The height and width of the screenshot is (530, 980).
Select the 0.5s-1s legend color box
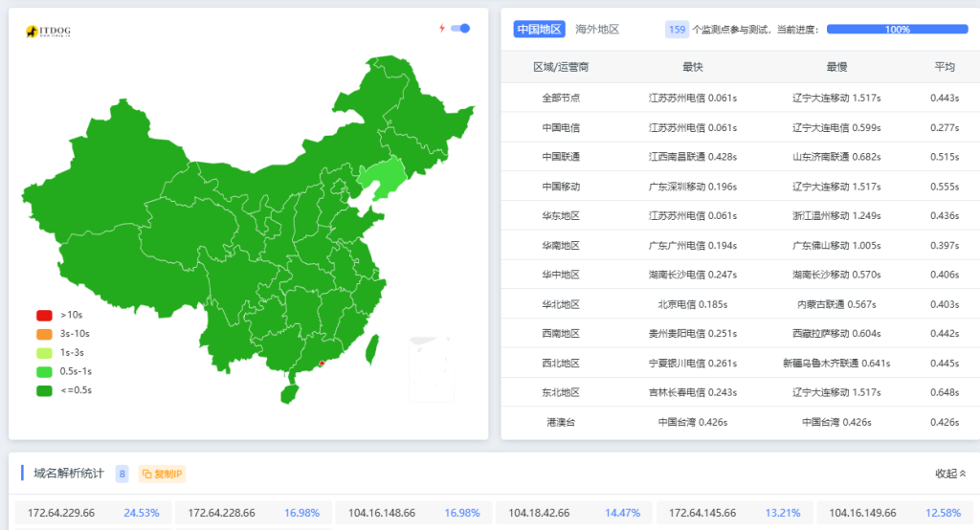44,371
